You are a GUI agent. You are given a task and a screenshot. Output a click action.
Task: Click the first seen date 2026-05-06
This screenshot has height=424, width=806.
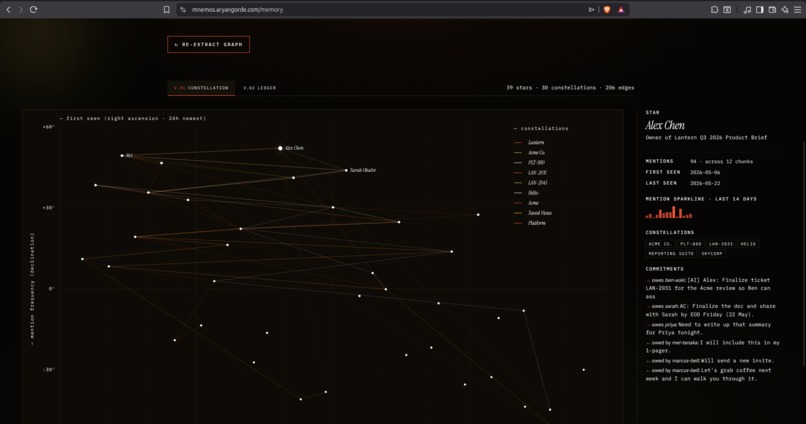705,172
